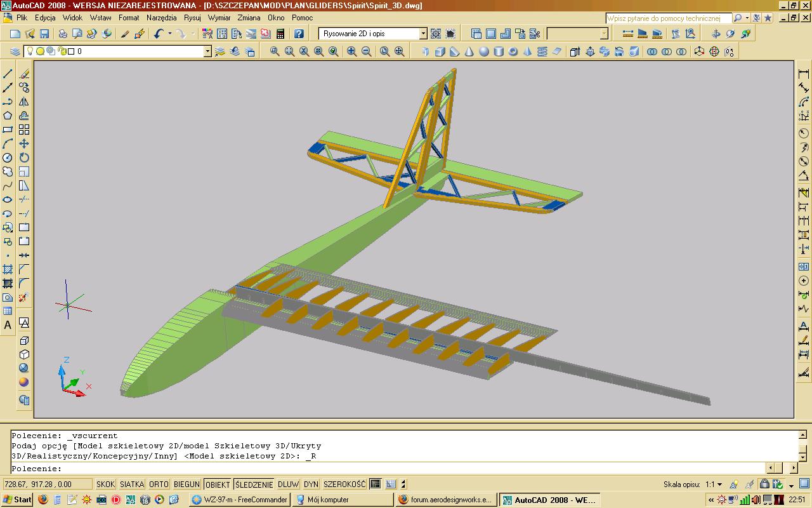Screen dimensions: 812x508
Task: Expand the workspace dropdown 'Rysowanie 2D i opis'
Action: 423,34
